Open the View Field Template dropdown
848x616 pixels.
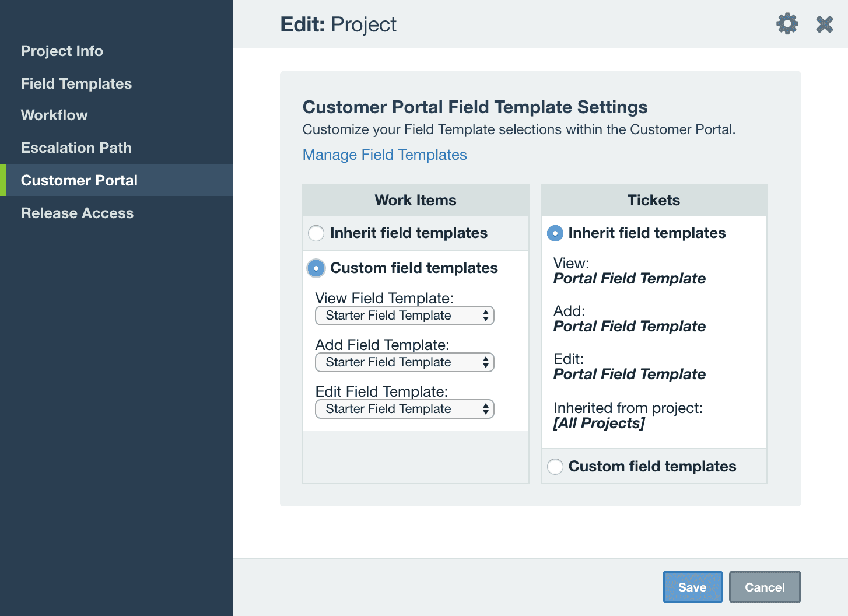tap(405, 316)
